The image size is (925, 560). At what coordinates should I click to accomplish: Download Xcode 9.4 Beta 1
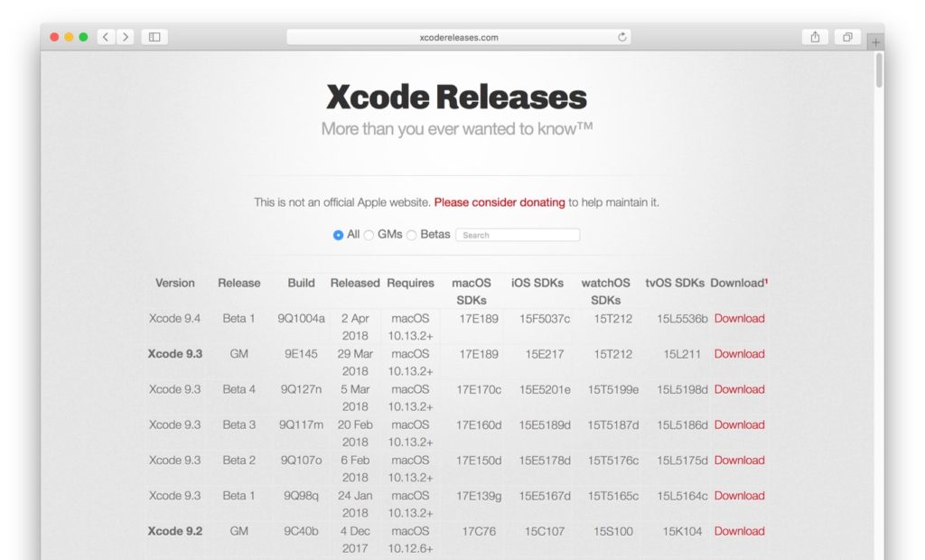click(x=739, y=319)
